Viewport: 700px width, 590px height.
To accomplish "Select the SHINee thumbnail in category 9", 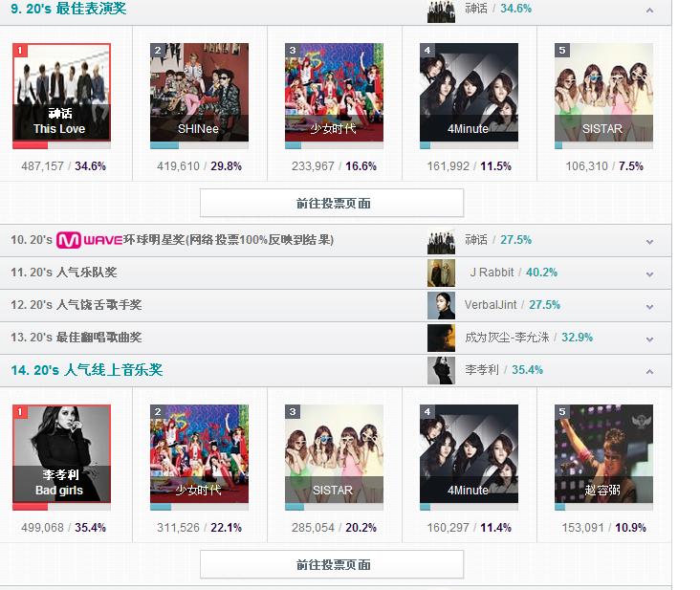I will pos(199,93).
